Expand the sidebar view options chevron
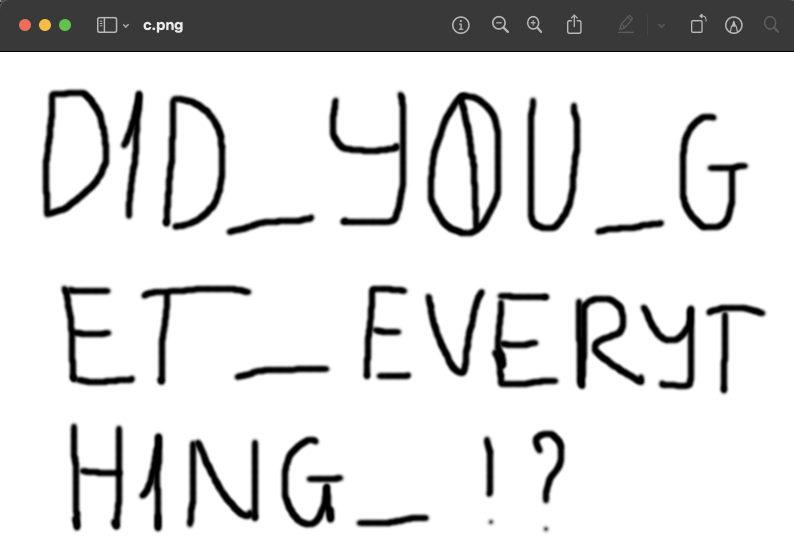Viewport: 794px width, 551px height. [126, 26]
